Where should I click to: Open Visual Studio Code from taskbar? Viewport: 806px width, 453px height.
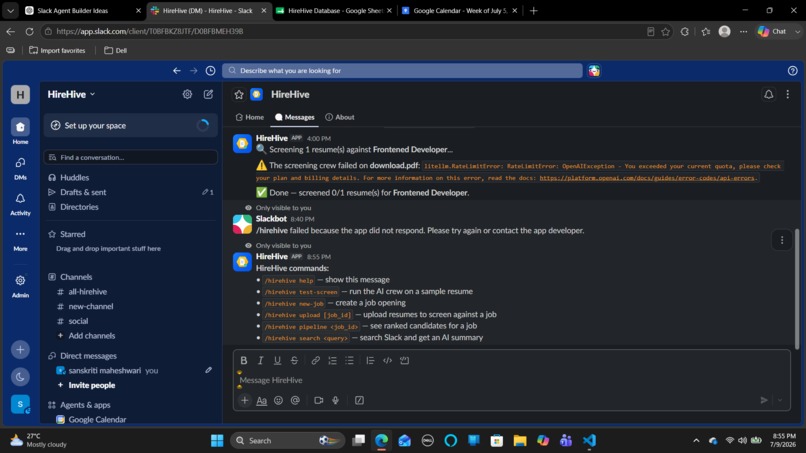click(x=589, y=441)
